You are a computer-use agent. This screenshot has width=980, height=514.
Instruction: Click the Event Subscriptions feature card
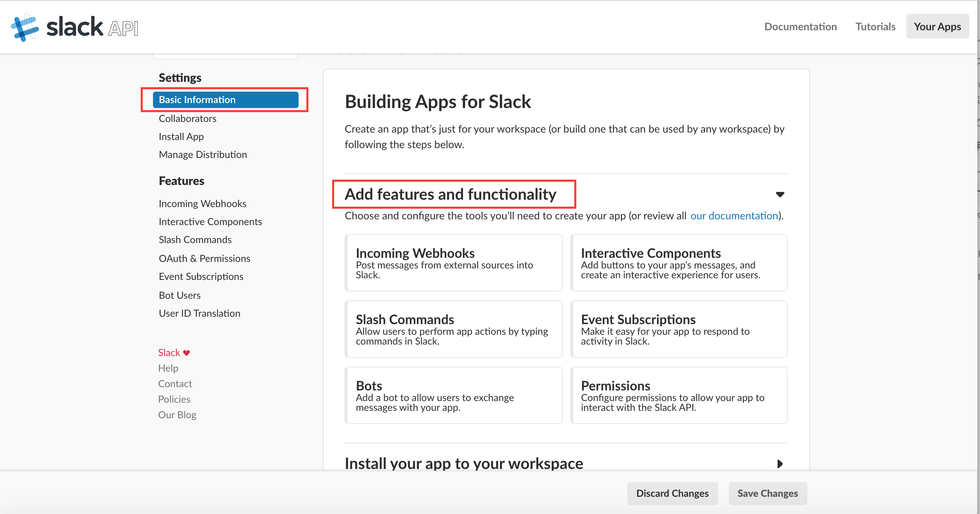click(679, 329)
